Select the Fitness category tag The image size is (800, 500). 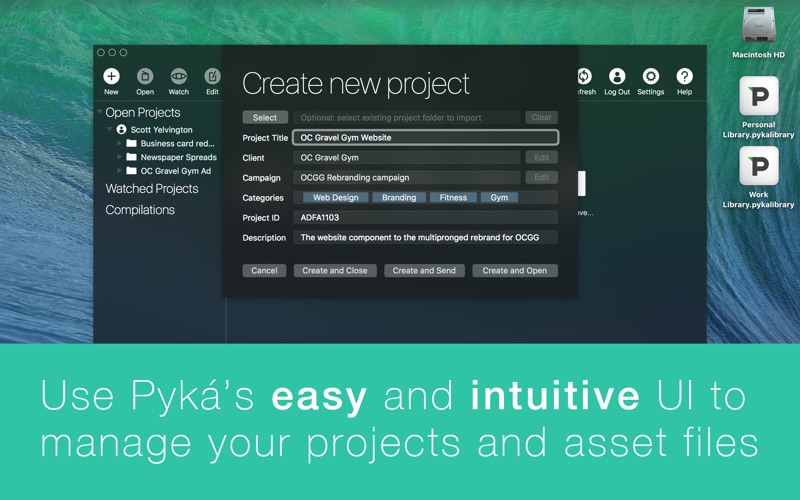point(453,197)
